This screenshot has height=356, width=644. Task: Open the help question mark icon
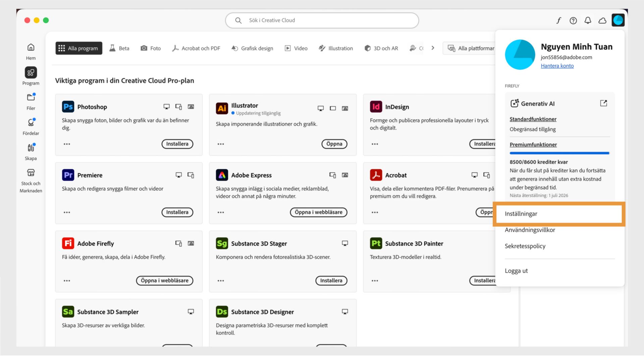[573, 20]
